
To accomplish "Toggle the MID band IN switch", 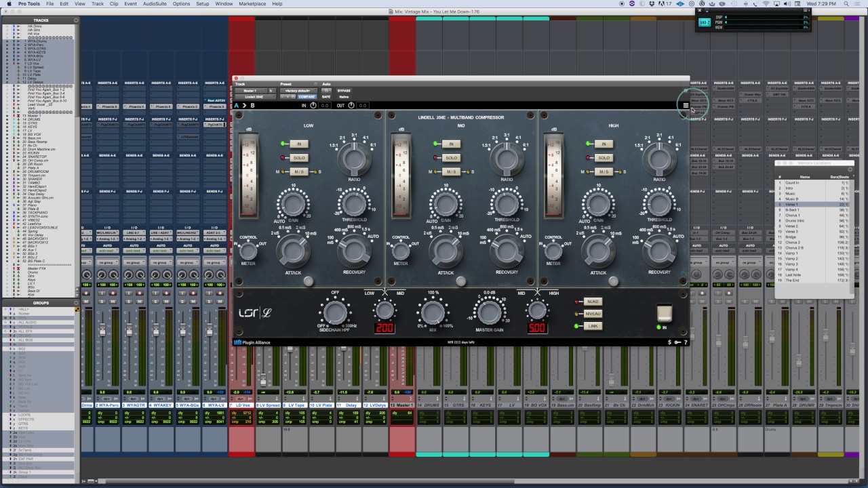I will (x=451, y=144).
